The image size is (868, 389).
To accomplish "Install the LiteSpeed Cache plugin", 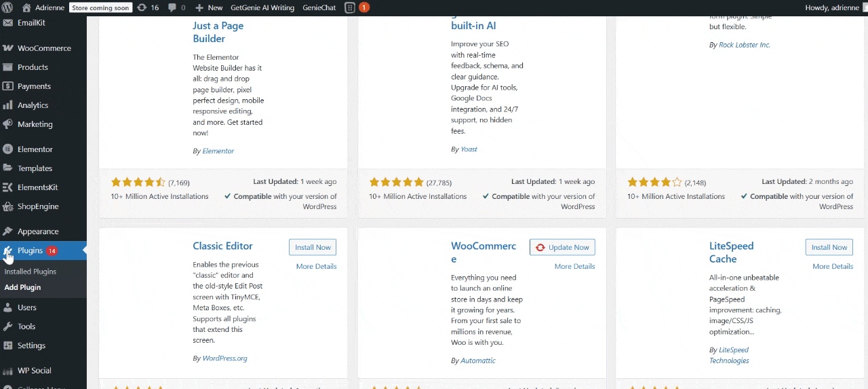I will click(x=829, y=247).
